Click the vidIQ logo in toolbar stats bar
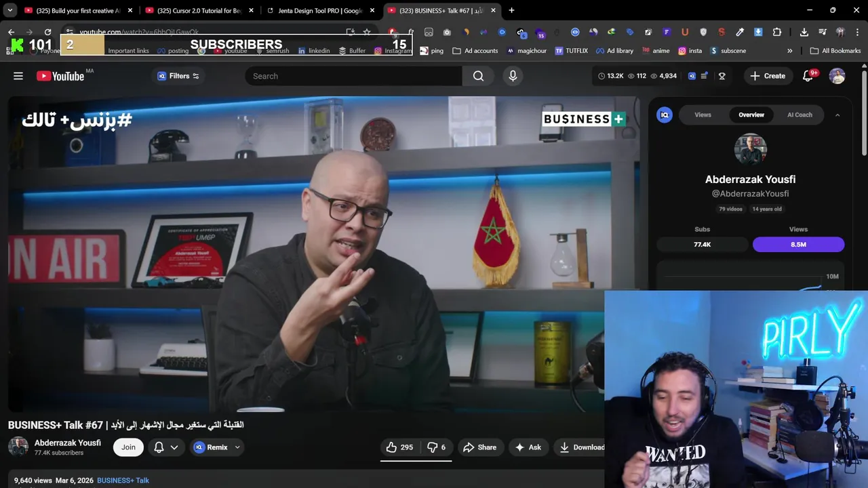Image resolution: width=868 pixels, height=488 pixels. (x=692, y=76)
